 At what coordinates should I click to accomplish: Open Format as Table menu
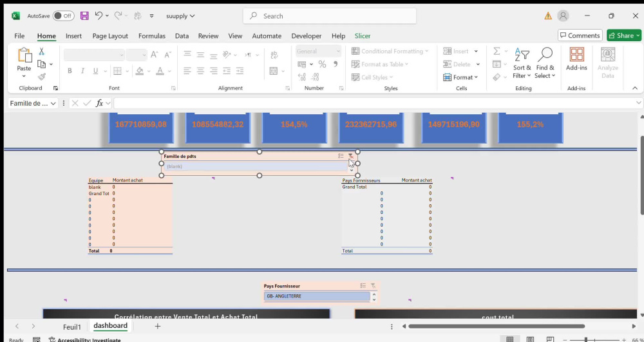tap(380, 64)
